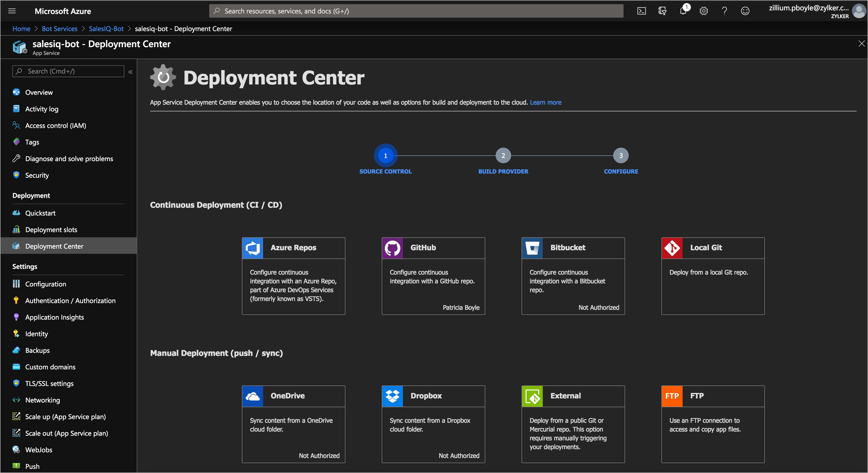The image size is (868, 473).
Task: Pick Azure Repos as the source
Action: (x=293, y=276)
